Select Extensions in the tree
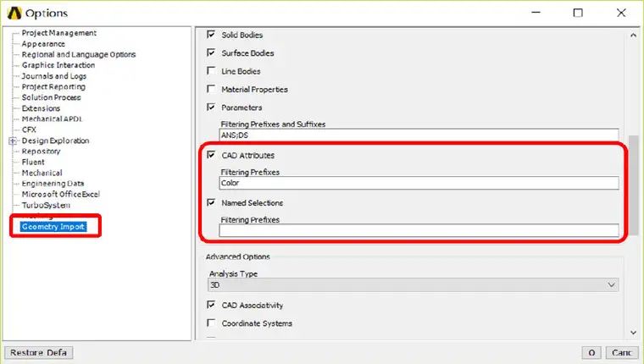This screenshot has width=644, height=364. (41, 108)
